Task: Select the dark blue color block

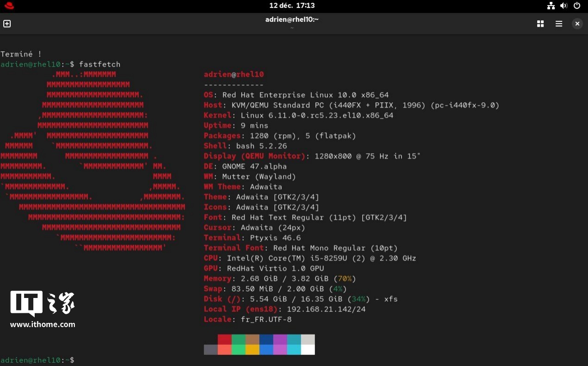Action: pos(266,340)
